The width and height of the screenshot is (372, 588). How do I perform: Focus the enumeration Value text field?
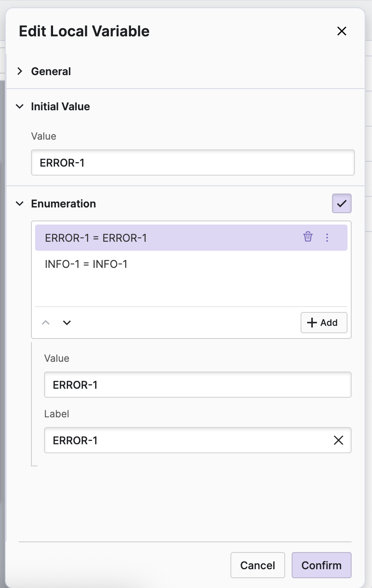(197, 385)
